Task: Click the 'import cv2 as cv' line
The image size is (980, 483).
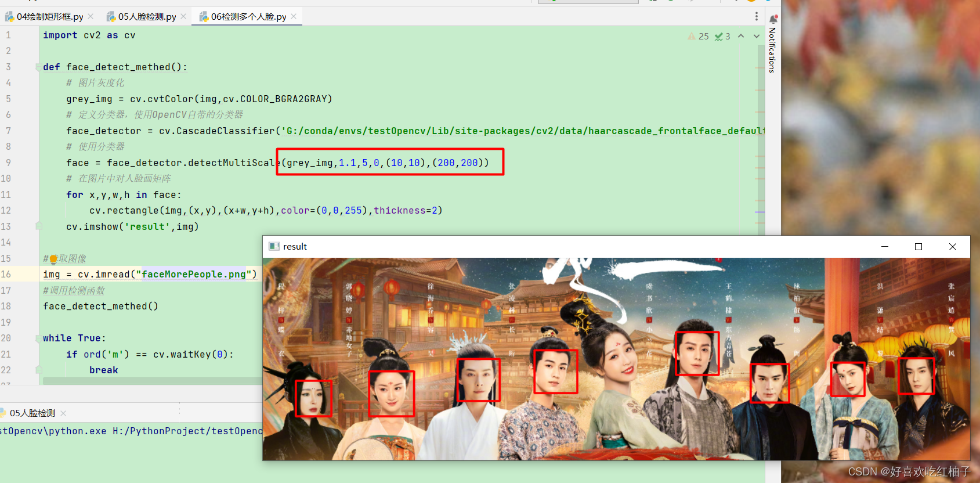Action: click(89, 35)
